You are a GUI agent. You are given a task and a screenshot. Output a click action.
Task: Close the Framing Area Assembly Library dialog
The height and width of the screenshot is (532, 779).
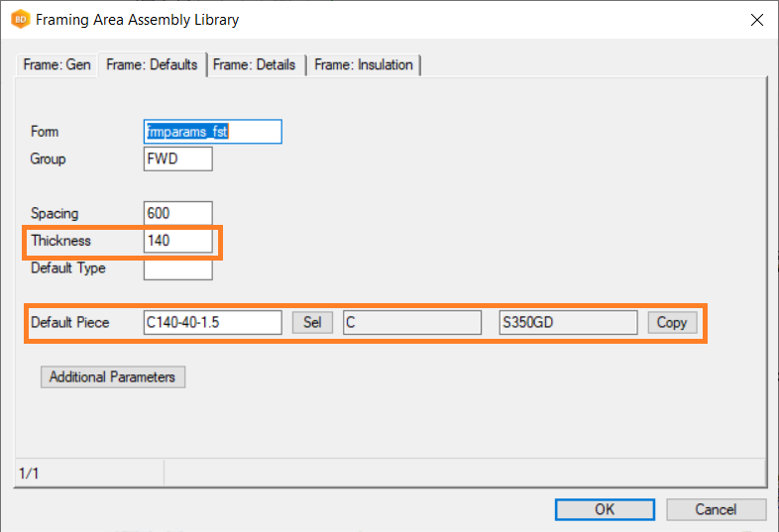pyautogui.click(x=756, y=20)
